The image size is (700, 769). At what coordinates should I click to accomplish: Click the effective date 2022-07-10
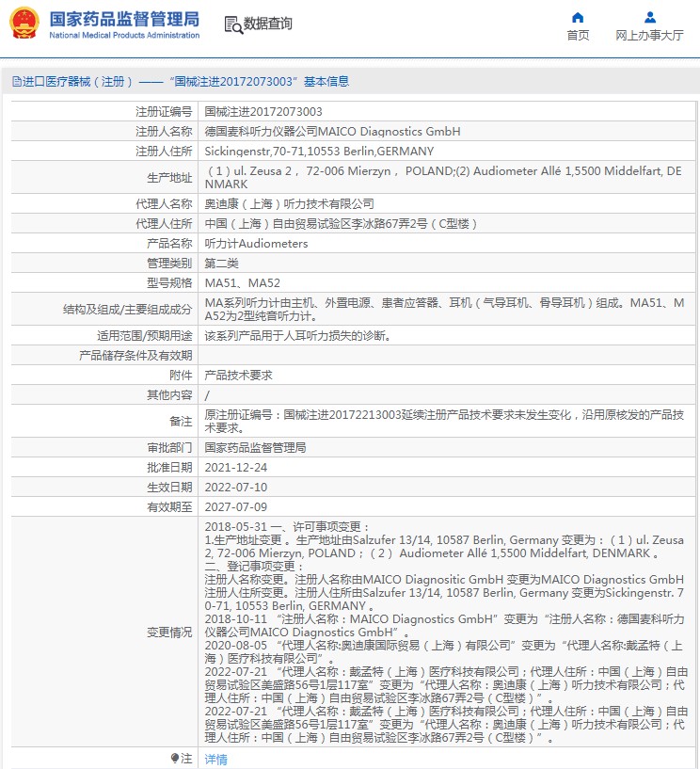[236, 487]
